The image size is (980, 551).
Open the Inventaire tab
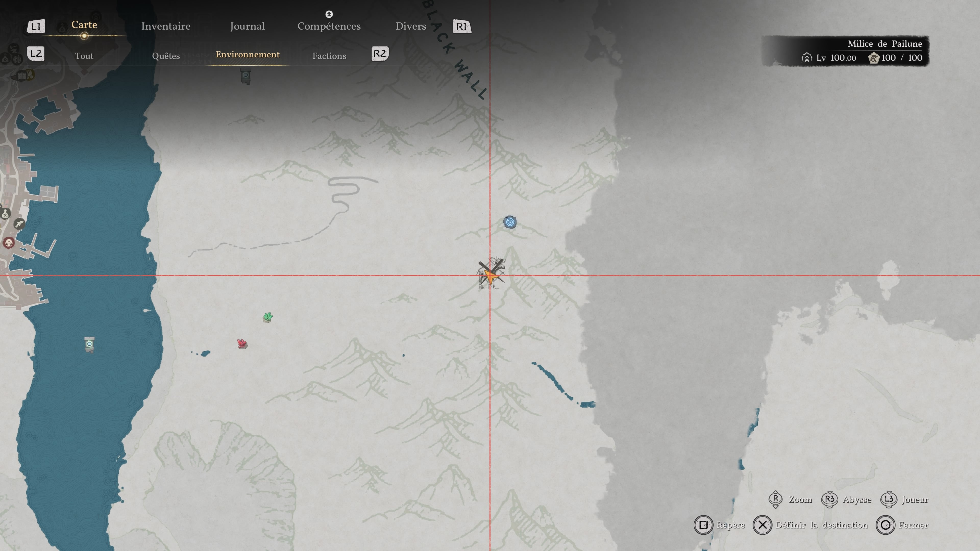coord(166,26)
